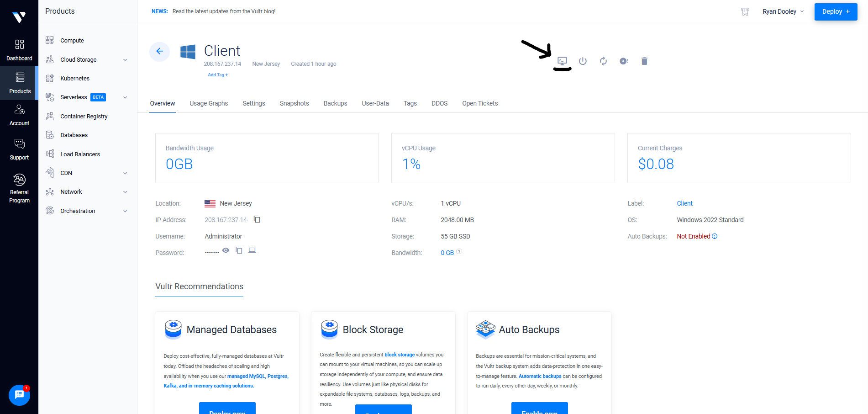The height and width of the screenshot is (414, 868).
Task: Open Products in the left rail
Action: point(19,83)
